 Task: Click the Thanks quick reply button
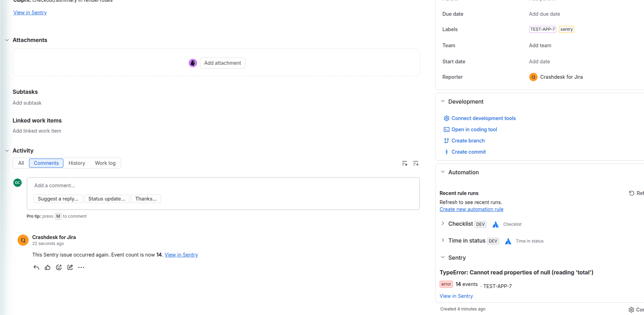pos(146,199)
